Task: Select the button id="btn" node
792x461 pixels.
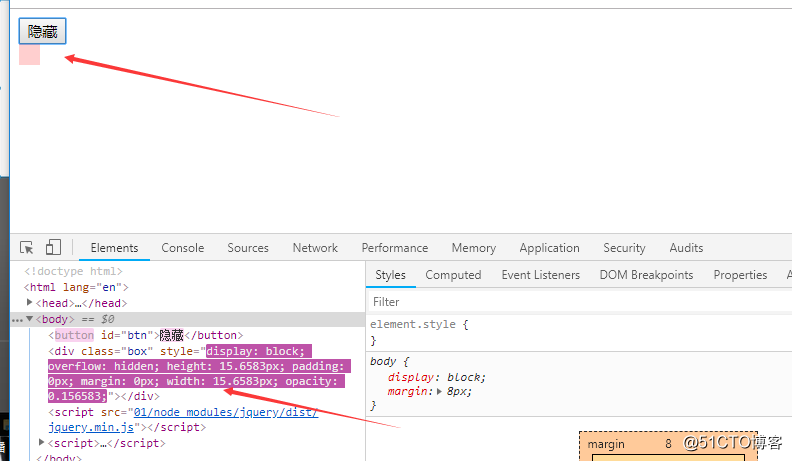Action: 145,335
